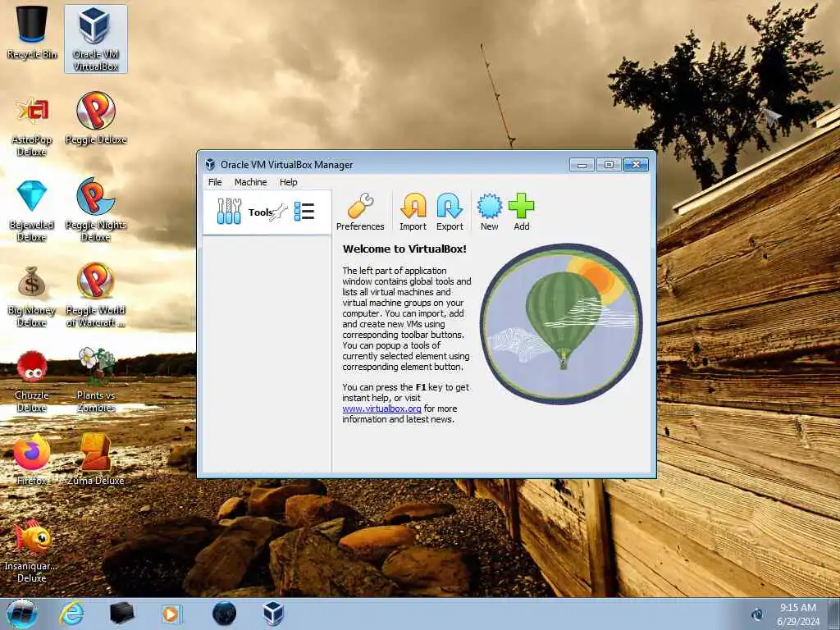
Task: Follow the www.virtualbox.org link
Action: coord(382,409)
